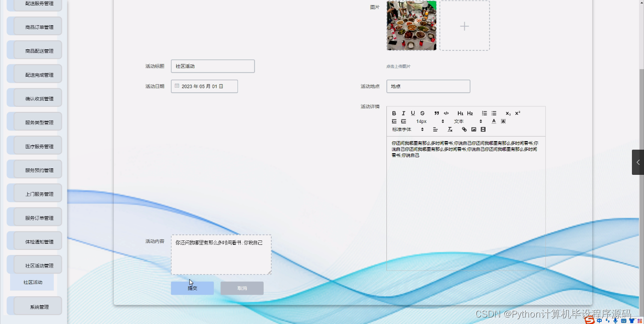Apply italic formatting in the activity editor
The height and width of the screenshot is (324, 644).
click(404, 113)
